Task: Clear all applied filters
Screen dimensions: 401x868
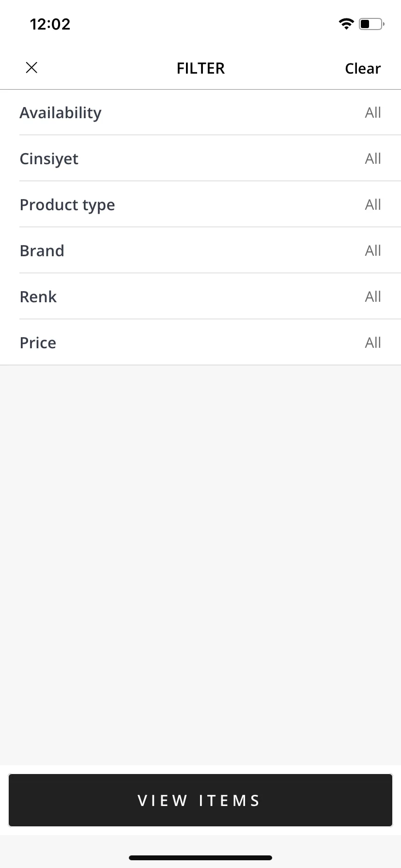Action: [363, 68]
